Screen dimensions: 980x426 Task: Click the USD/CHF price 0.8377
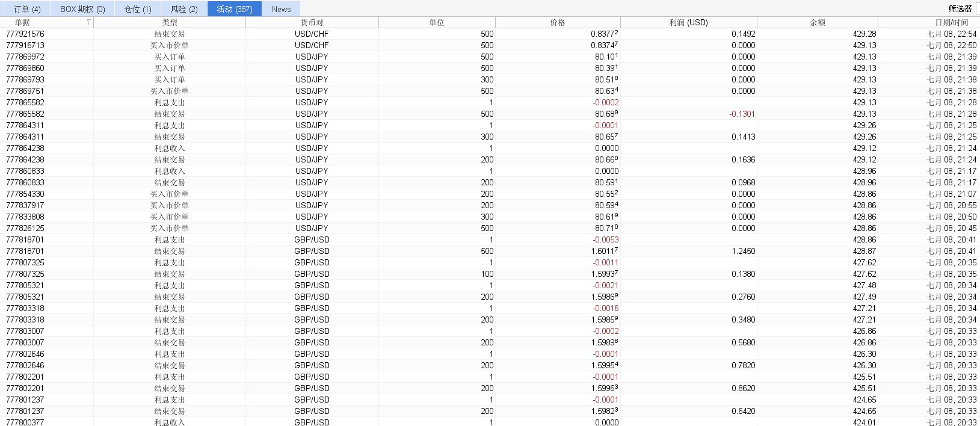click(x=605, y=34)
